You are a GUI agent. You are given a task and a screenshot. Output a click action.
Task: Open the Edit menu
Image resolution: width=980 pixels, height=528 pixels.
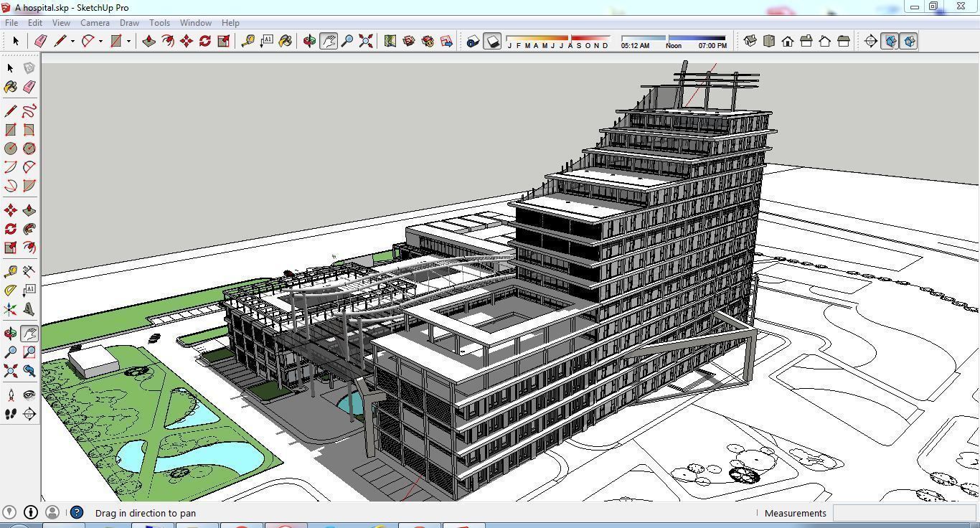pyautogui.click(x=34, y=23)
